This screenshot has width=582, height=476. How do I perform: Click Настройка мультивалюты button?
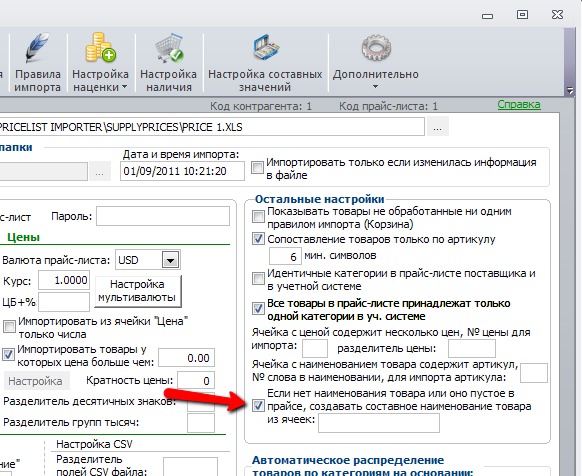[x=137, y=291]
